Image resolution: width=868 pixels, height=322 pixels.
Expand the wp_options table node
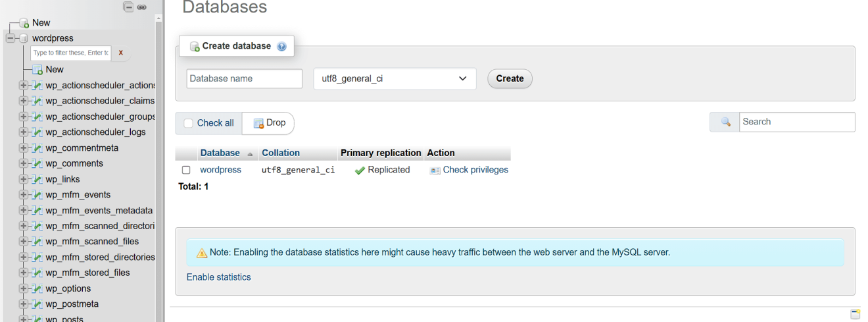click(23, 288)
